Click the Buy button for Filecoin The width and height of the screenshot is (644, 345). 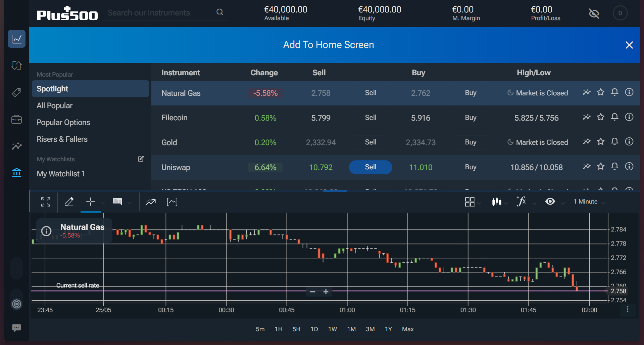pos(470,118)
